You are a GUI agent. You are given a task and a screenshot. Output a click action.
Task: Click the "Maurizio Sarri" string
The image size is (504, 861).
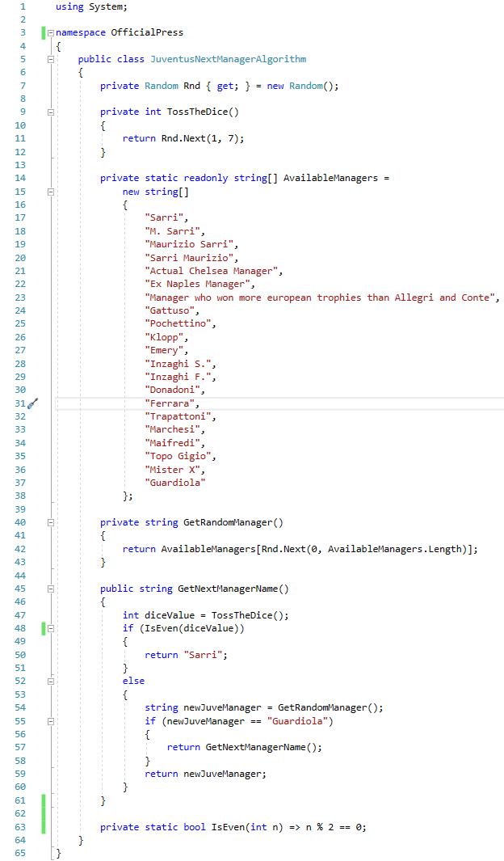click(x=189, y=244)
